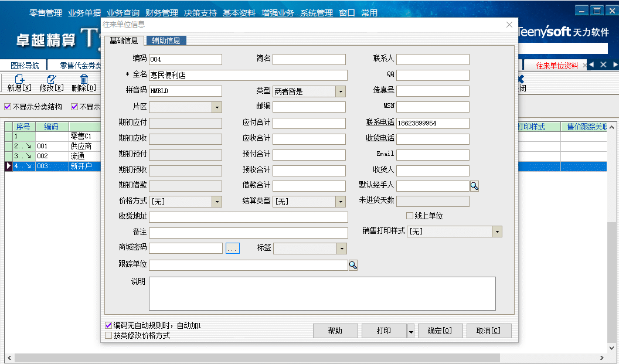Open the 销售打印样式 dropdown
This screenshot has height=364, width=619.
tap(496, 231)
